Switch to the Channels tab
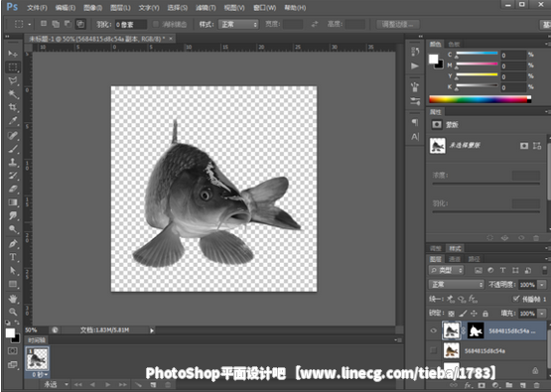 pyautogui.click(x=455, y=259)
